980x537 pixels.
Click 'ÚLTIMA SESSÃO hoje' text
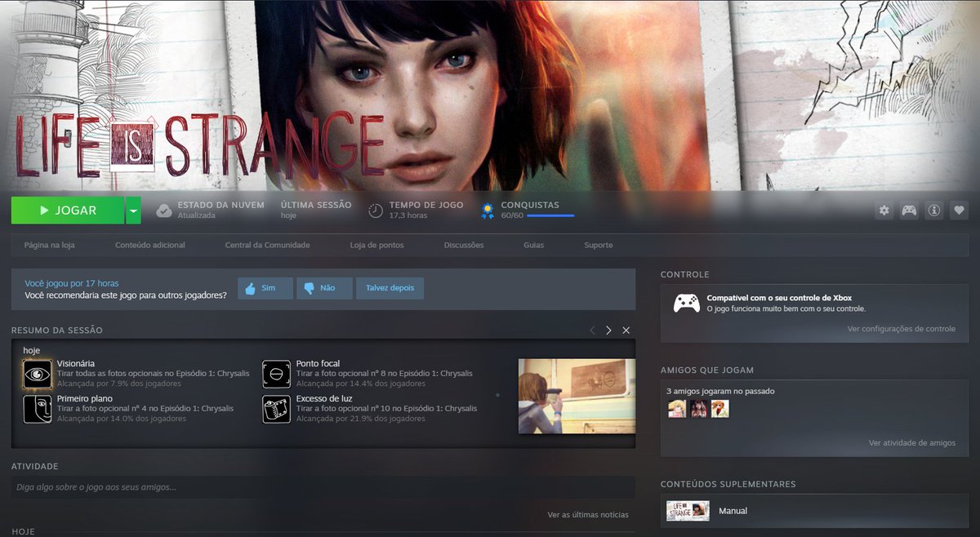click(x=316, y=210)
